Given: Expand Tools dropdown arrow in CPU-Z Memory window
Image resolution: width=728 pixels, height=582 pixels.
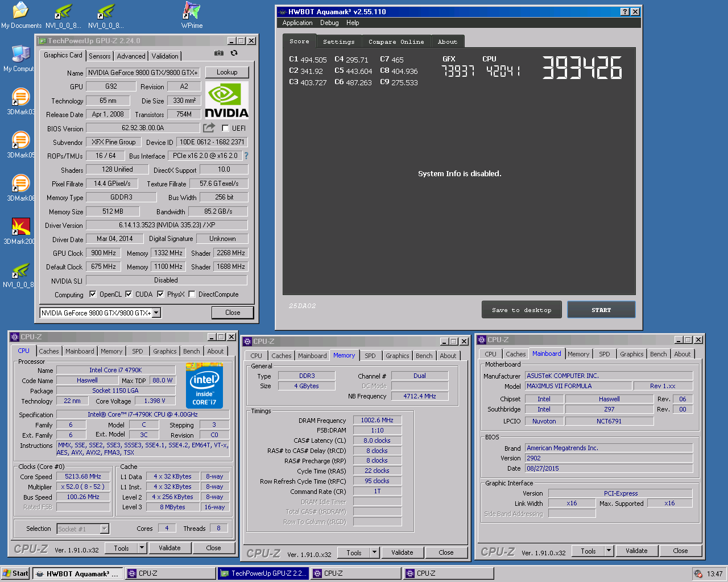Looking at the screenshot, I should pos(374,552).
